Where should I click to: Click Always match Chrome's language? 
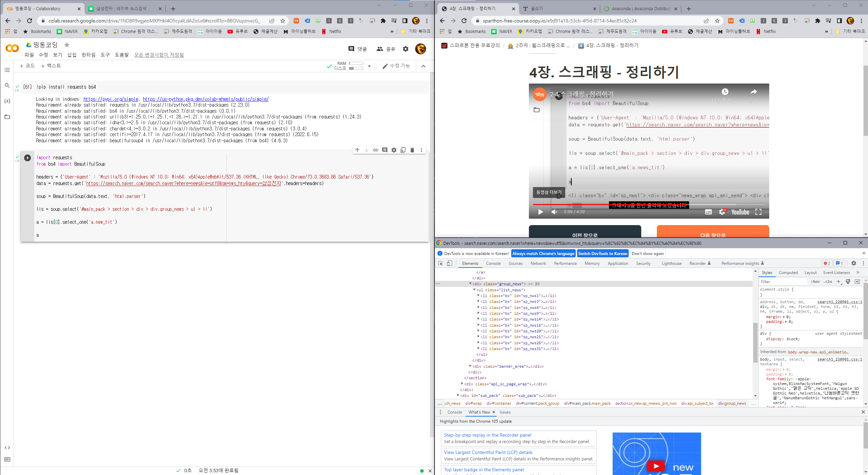tap(543, 254)
